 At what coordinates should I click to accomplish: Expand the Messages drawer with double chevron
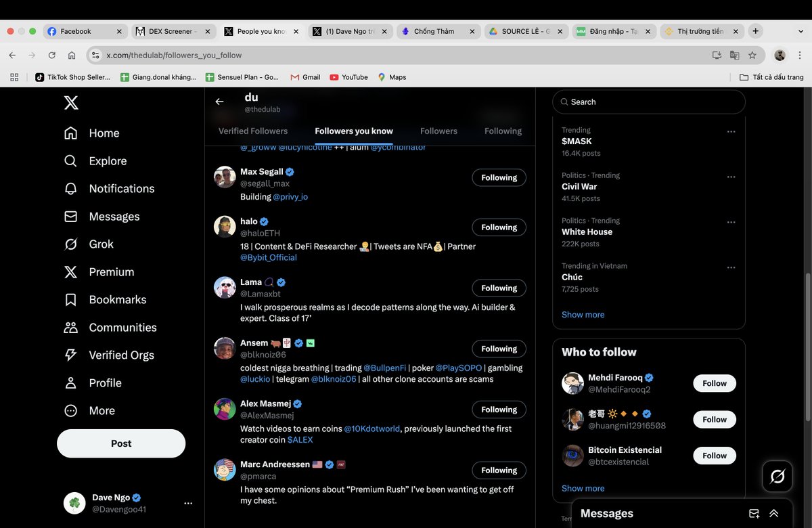click(774, 514)
